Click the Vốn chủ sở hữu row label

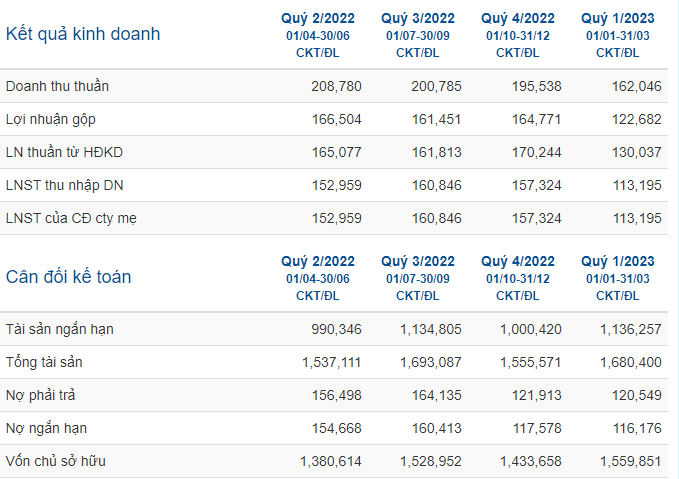[x=56, y=461]
